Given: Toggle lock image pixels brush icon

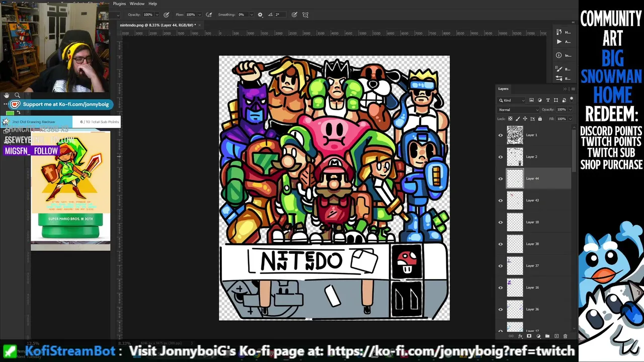Looking at the screenshot, I should pyautogui.click(x=518, y=119).
